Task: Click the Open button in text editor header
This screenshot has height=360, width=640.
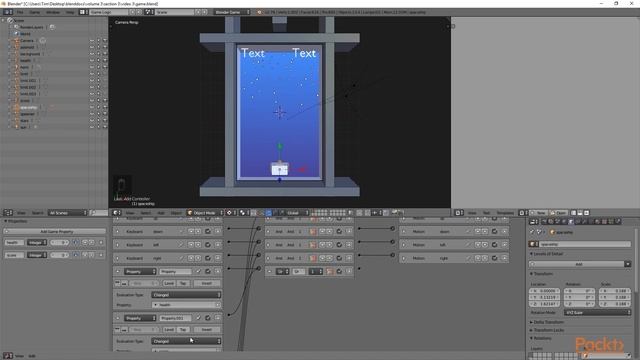Action: click(x=559, y=213)
